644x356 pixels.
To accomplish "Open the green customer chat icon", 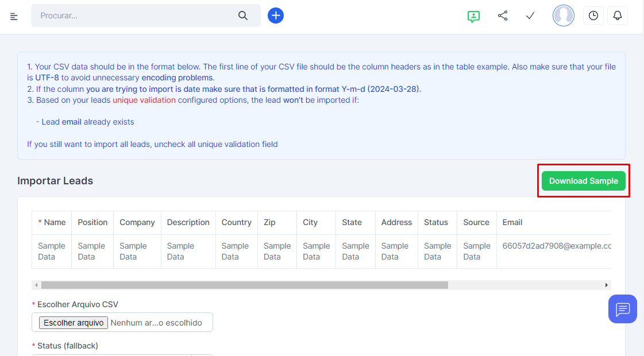I will 473,16.
